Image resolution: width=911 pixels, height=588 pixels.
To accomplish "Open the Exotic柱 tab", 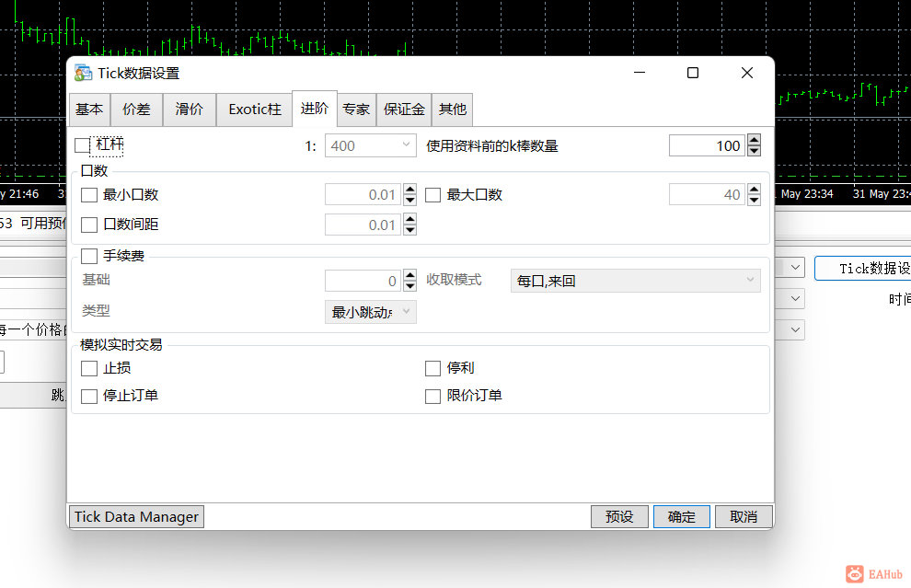I will [255, 110].
